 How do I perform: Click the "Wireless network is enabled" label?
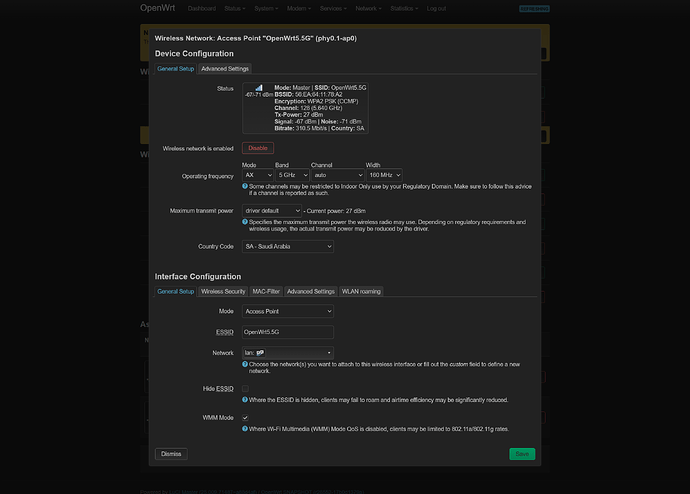pyautogui.click(x=198, y=149)
